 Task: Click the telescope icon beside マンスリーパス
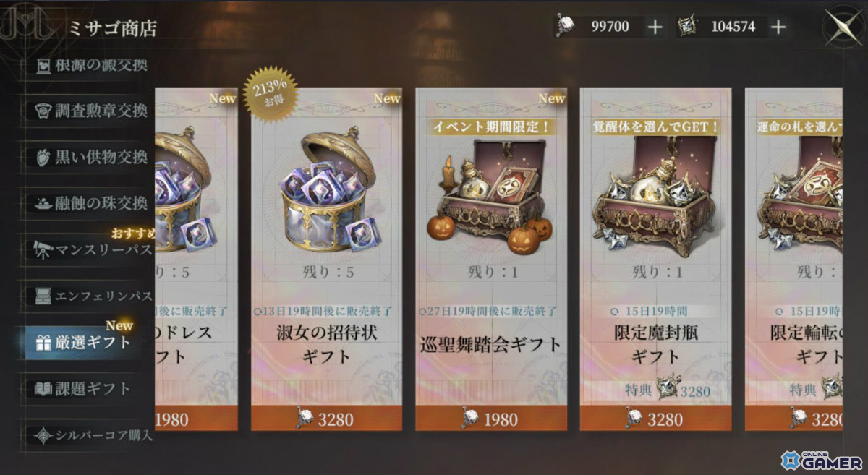pyautogui.click(x=43, y=250)
